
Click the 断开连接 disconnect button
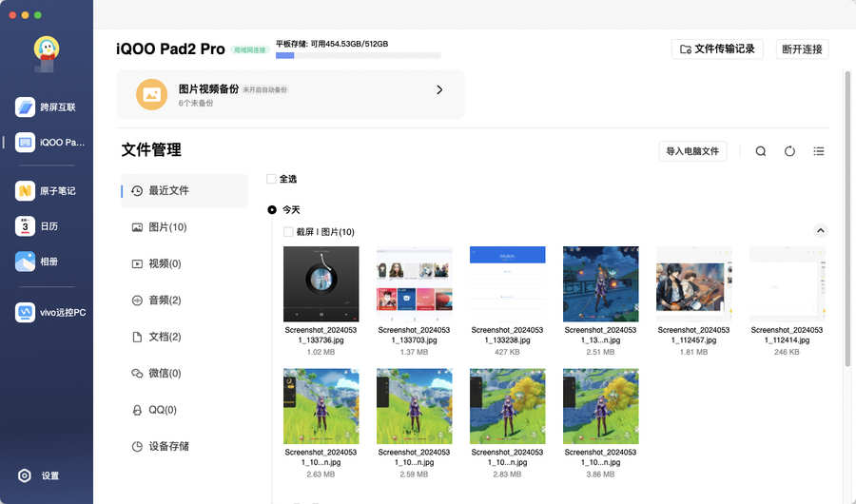tap(803, 48)
